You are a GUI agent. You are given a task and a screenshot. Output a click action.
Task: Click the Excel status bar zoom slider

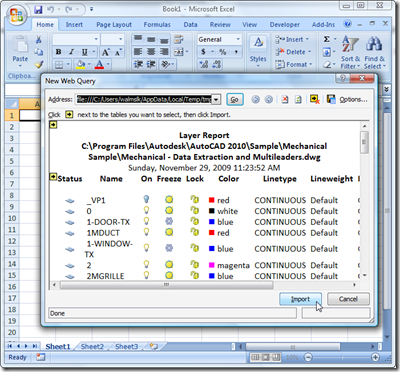click(x=342, y=357)
